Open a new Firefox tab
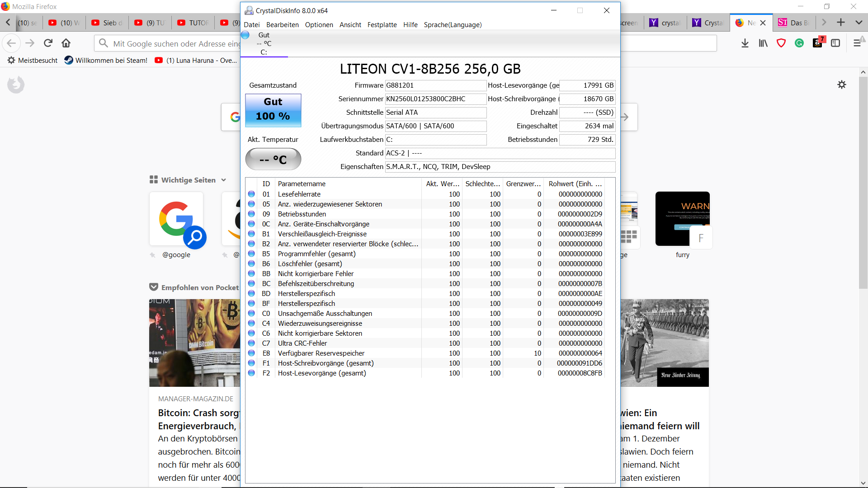Screen dimensions: 868x488 click(841, 23)
